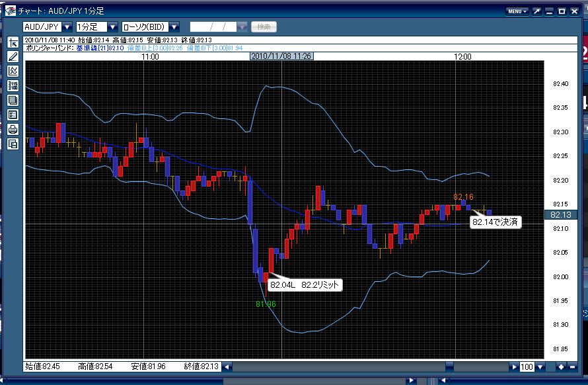Click the 11:00 time axis label

point(150,57)
